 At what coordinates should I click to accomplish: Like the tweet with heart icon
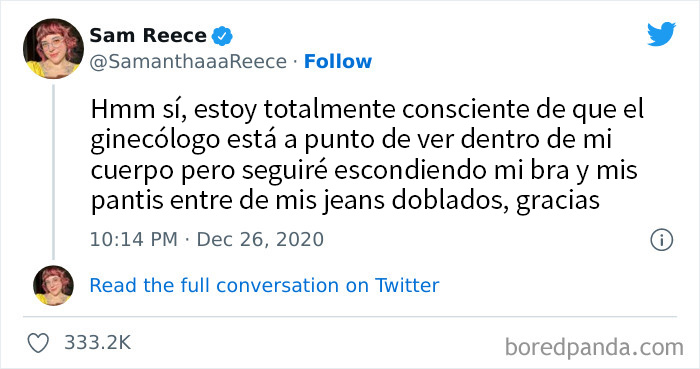tap(38, 343)
